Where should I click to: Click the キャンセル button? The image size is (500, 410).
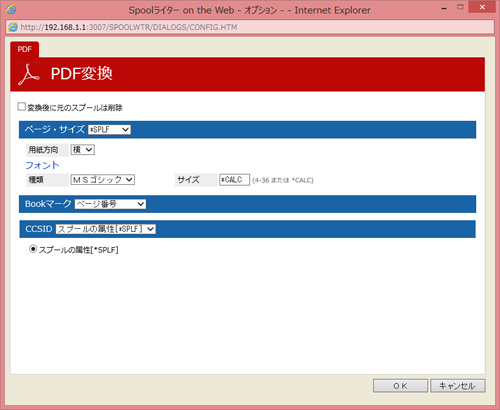coord(458,386)
